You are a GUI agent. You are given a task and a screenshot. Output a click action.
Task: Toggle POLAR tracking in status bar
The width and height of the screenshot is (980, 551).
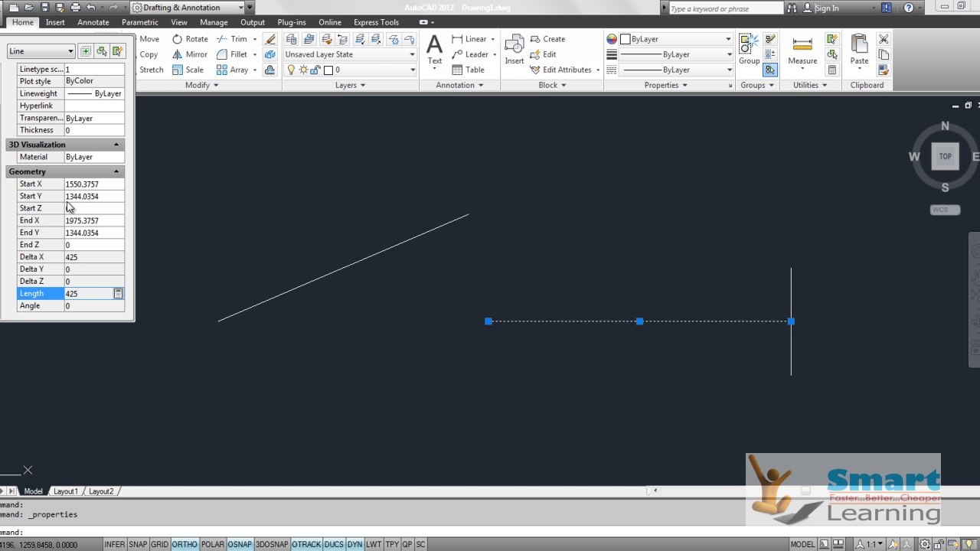pyautogui.click(x=212, y=544)
